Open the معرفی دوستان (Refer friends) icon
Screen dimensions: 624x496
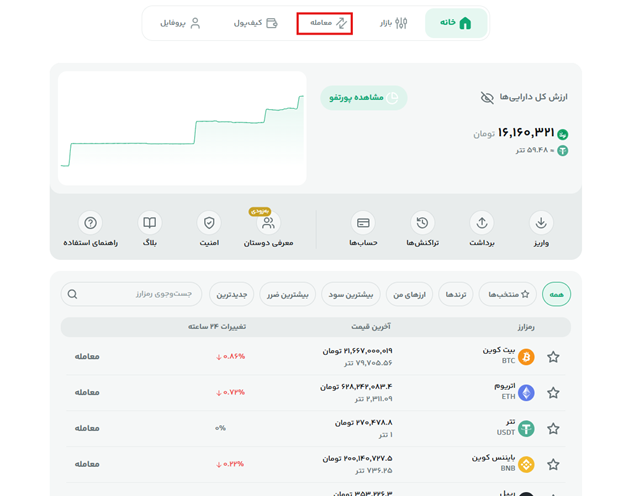point(268,223)
